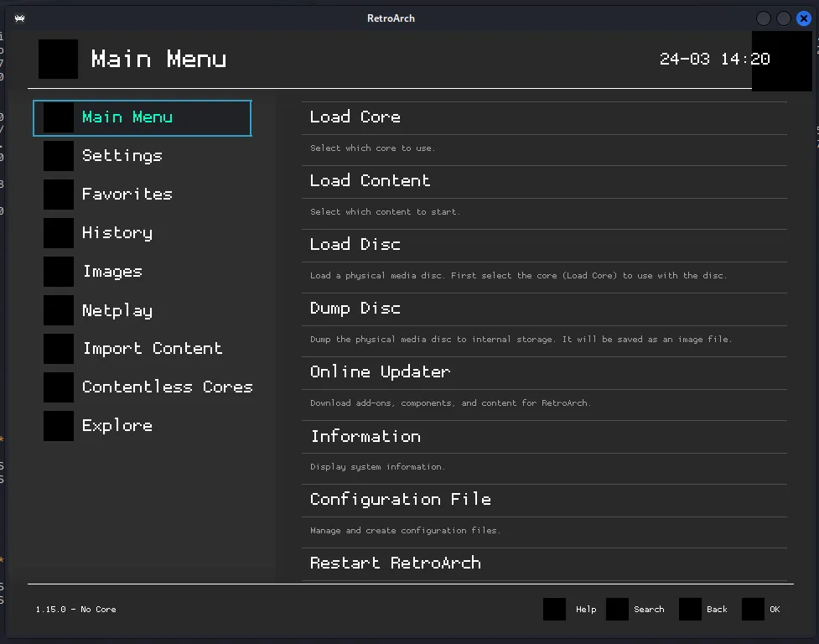Click the Netplay sidebar icon
Viewport: 819px width, 644px height.
pyautogui.click(x=59, y=310)
